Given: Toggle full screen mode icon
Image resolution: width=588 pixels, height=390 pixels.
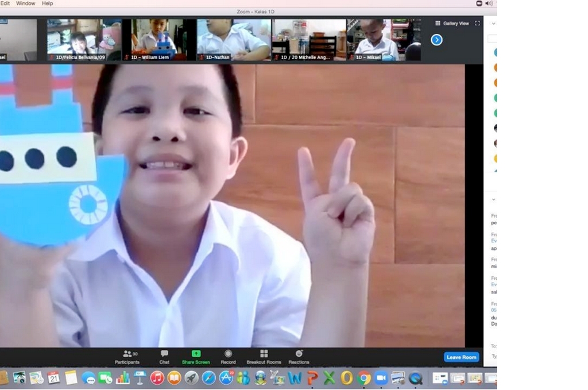Looking at the screenshot, I should [477, 24].
